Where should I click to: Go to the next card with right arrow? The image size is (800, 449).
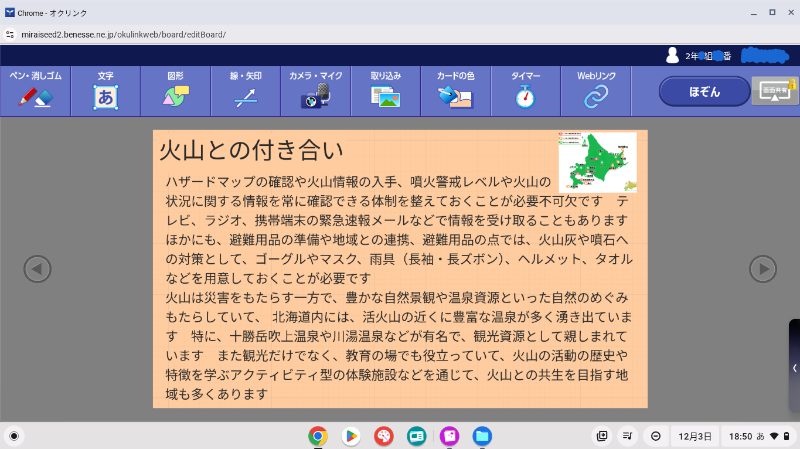(x=763, y=268)
